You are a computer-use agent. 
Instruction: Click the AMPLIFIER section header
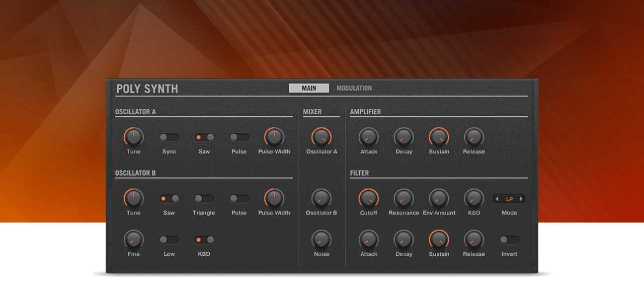pos(366,112)
